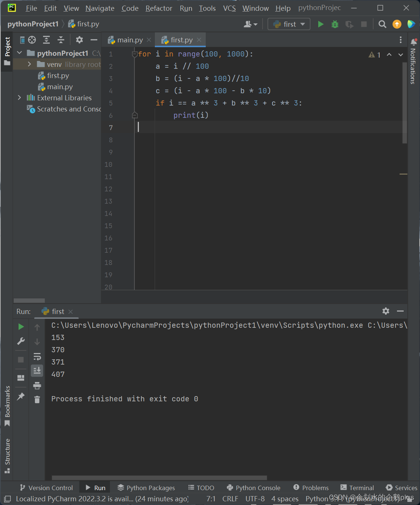Click the orange IDE update arrow icon

[x=397, y=24]
